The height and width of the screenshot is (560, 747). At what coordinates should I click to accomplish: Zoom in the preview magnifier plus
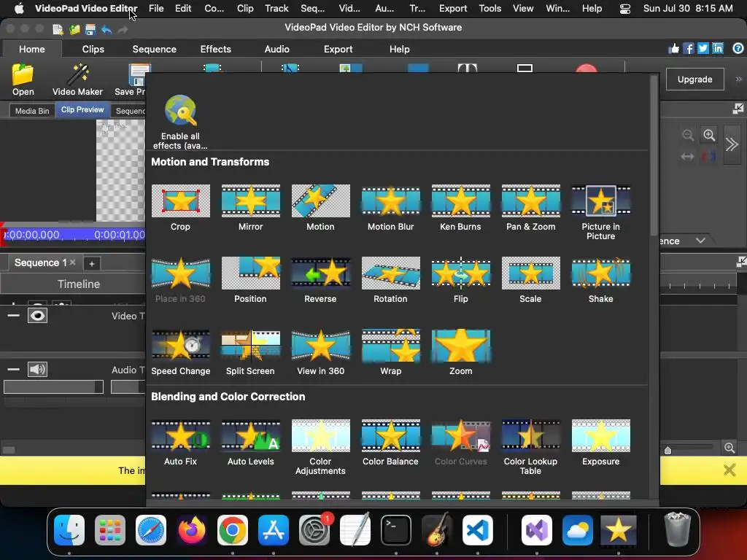(709, 135)
